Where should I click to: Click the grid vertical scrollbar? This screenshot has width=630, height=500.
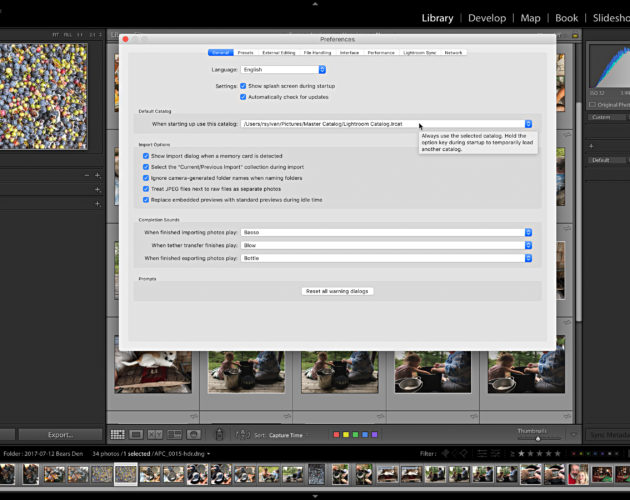point(578,212)
